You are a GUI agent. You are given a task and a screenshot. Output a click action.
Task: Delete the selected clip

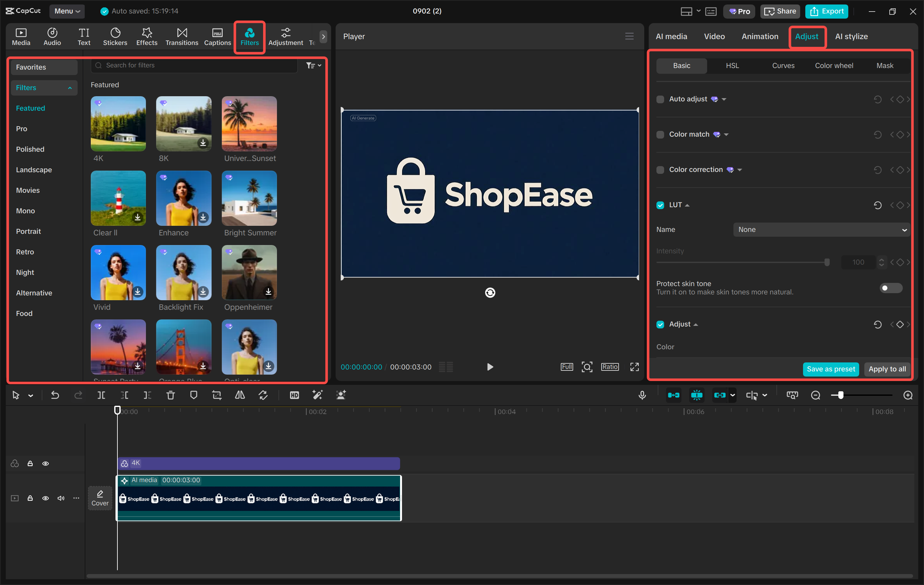tap(170, 395)
